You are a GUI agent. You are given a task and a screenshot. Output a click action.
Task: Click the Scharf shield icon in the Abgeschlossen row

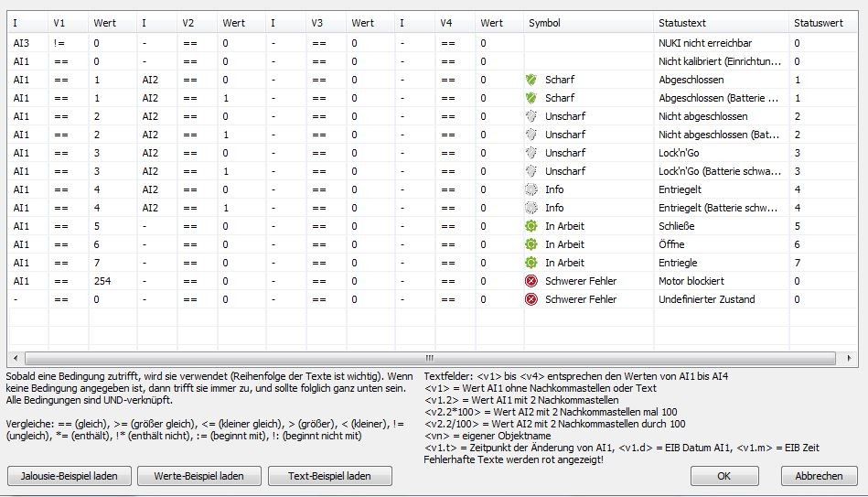[530, 80]
